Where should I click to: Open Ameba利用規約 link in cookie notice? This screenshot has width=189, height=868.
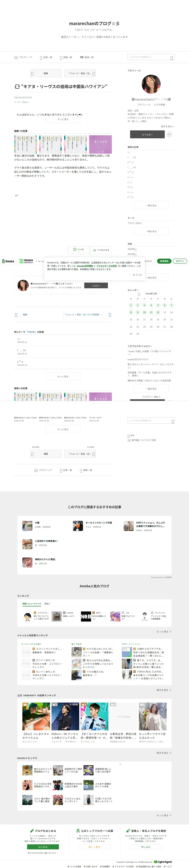pyautogui.click(x=85, y=266)
